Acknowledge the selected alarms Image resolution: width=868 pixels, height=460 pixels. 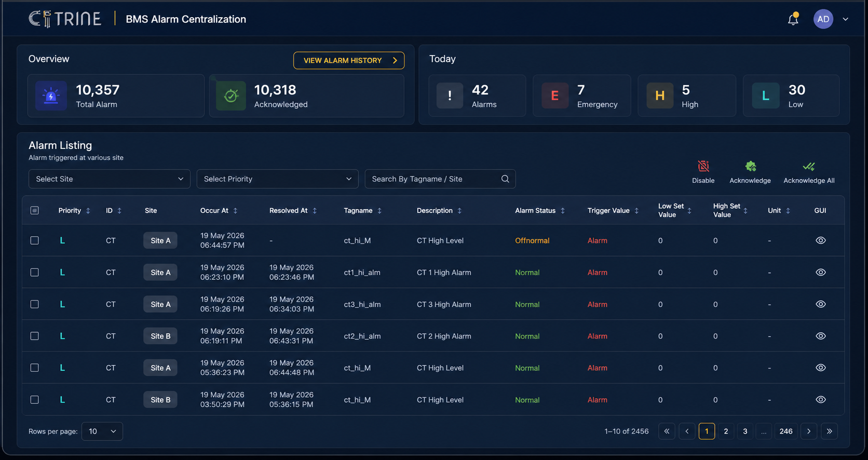click(x=750, y=172)
